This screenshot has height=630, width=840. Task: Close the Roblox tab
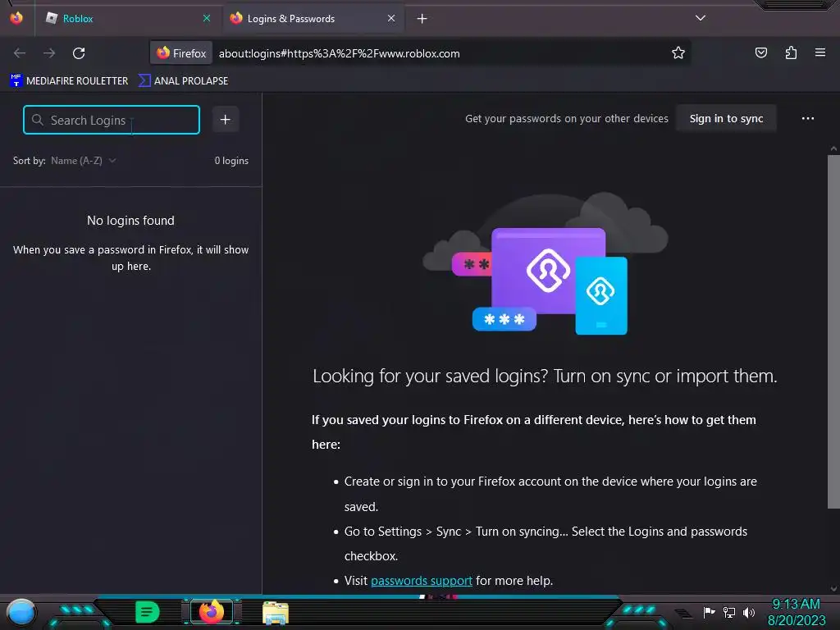point(206,19)
